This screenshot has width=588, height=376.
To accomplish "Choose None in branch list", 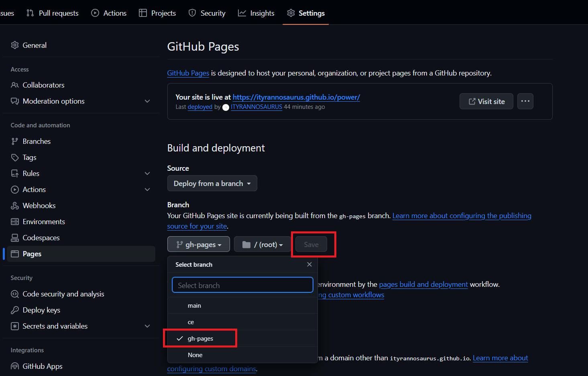I will point(242,355).
